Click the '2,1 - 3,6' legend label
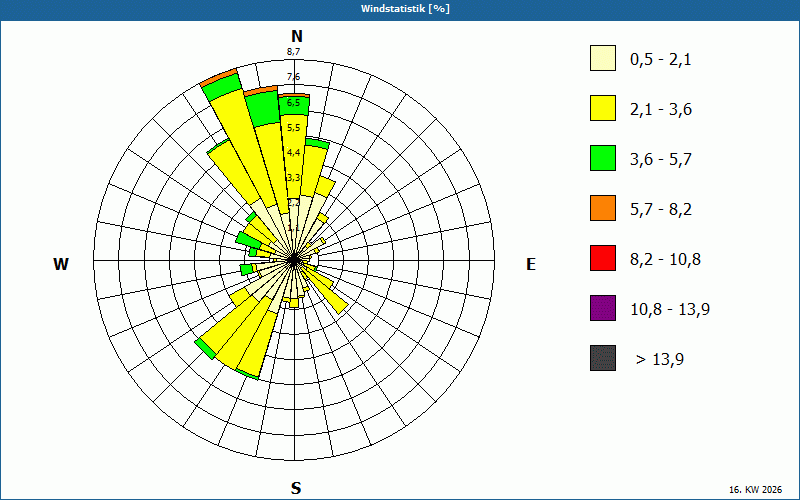Viewport: 800px width, 500px height. (661, 110)
